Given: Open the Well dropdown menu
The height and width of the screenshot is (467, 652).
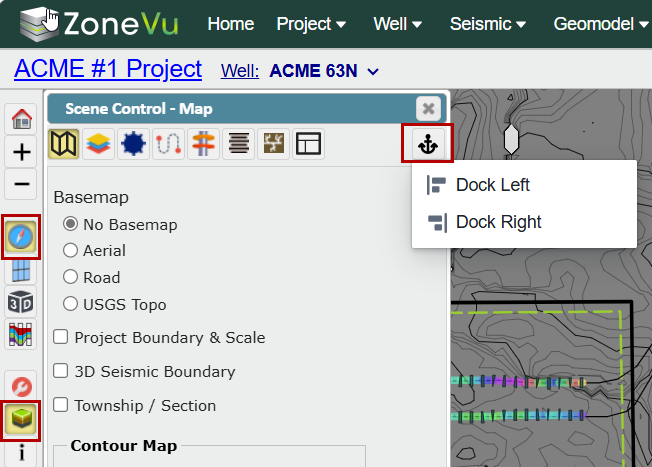Looking at the screenshot, I should (398, 24).
